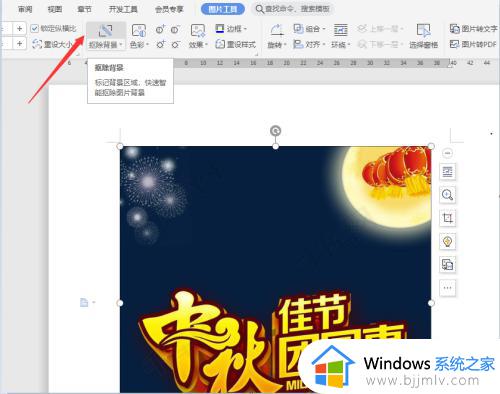500x394 pixels.
Task: Click lightbulb icon in floating toolbar
Action: [447, 241]
